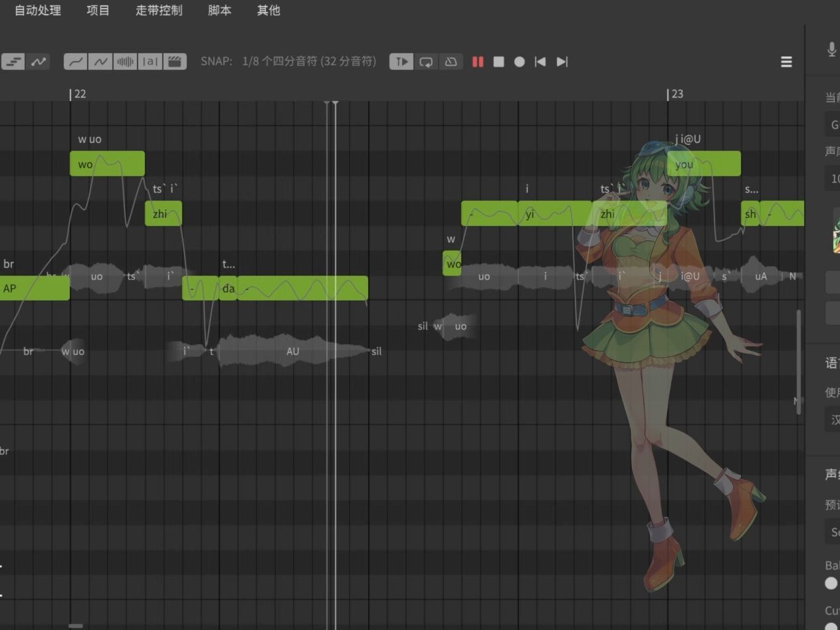Toggle pitch curve display

pyautogui.click(x=76, y=62)
